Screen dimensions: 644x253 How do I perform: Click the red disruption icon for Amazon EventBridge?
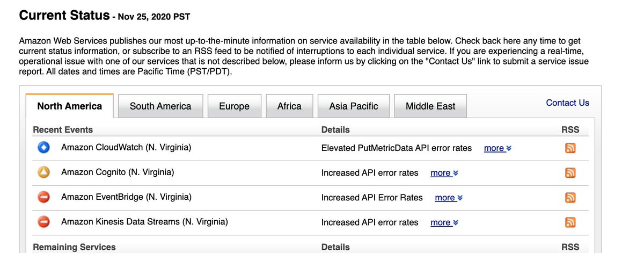(44, 197)
